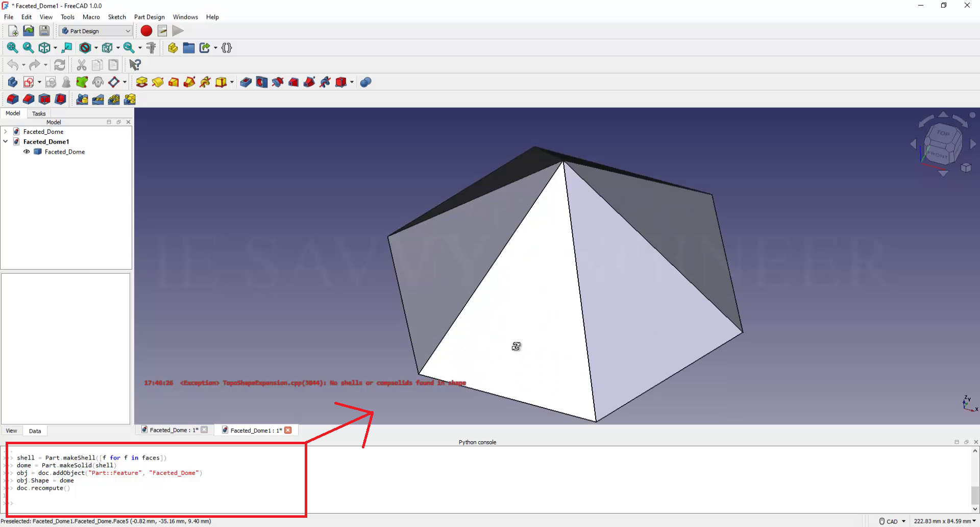Image resolution: width=980 pixels, height=527 pixels.
Task: Open the Measure caliper tool
Action: pos(151,48)
